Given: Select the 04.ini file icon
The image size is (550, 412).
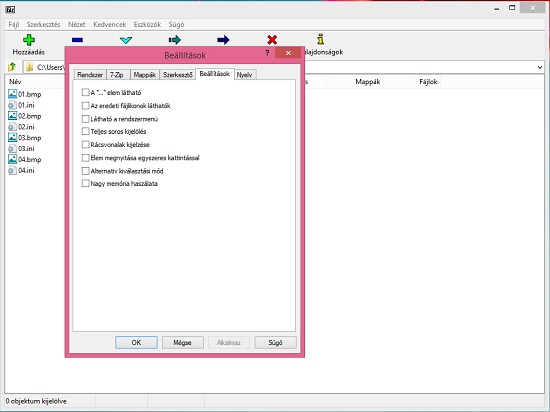Looking at the screenshot, I should (x=12, y=170).
